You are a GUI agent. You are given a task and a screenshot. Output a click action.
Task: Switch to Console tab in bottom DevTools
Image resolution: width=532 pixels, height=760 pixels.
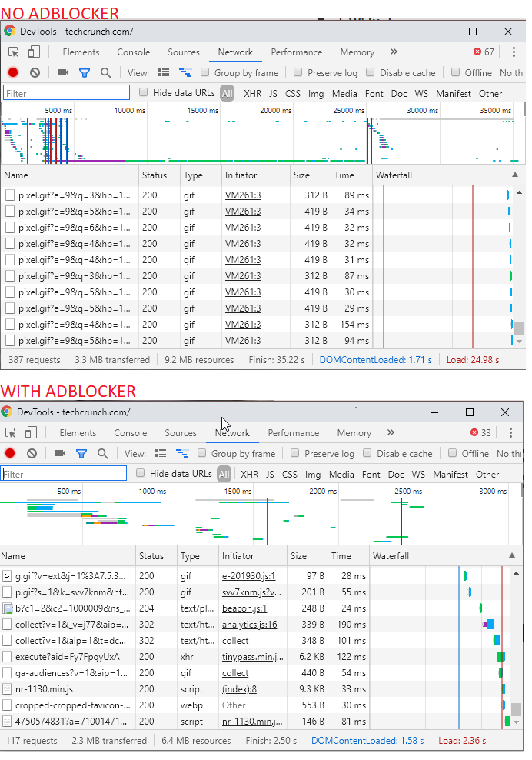[x=131, y=433]
